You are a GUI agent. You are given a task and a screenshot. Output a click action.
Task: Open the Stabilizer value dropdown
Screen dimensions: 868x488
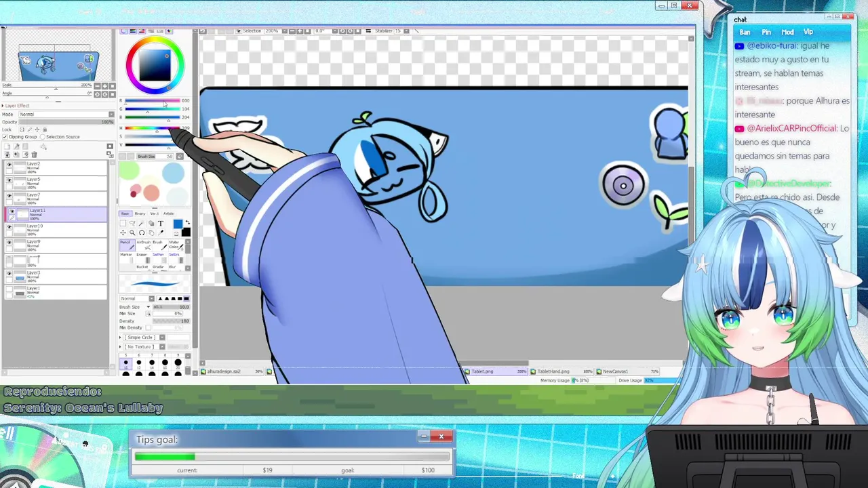(x=406, y=31)
